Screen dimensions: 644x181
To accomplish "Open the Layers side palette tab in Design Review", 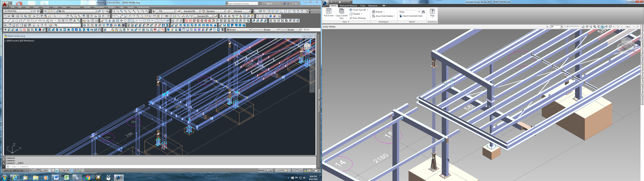I will click(642, 81).
